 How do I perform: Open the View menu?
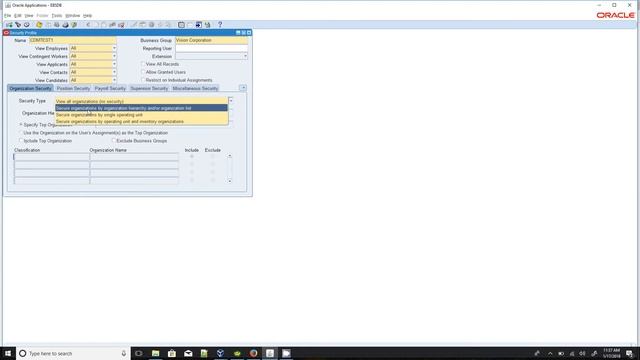(x=29, y=16)
